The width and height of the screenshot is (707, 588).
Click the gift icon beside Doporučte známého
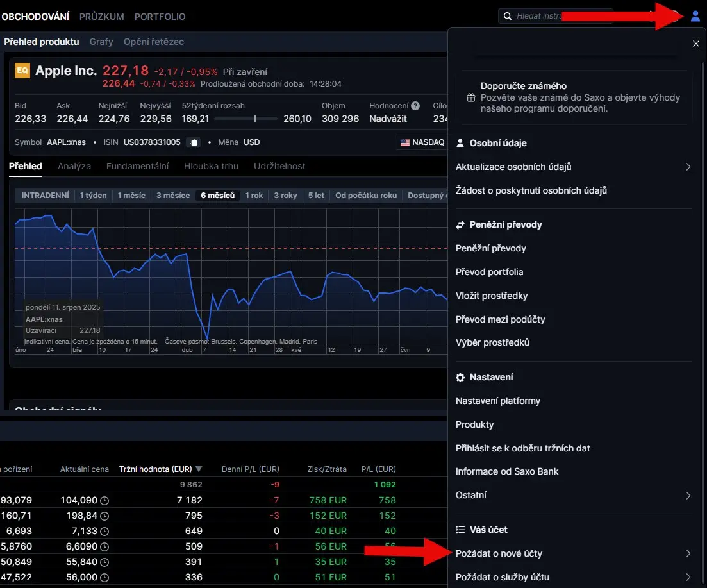pyautogui.click(x=471, y=97)
